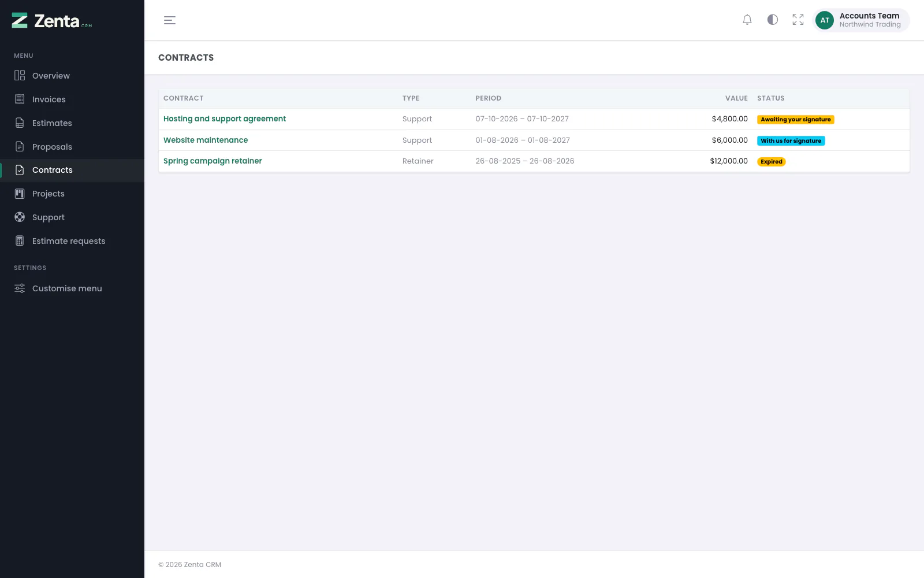Click the Awaiting your signature badge
This screenshot has height=578, width=924.
796,120
